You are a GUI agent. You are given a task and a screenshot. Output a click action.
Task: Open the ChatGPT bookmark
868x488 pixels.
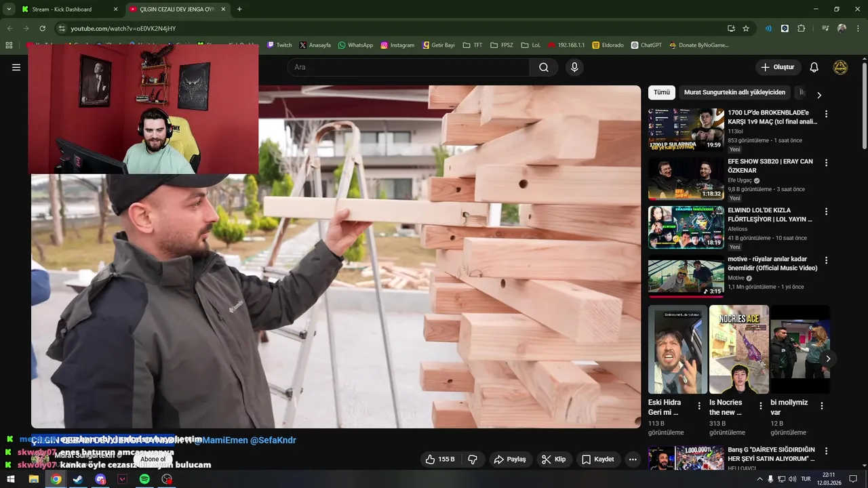(x=646, y=45)
